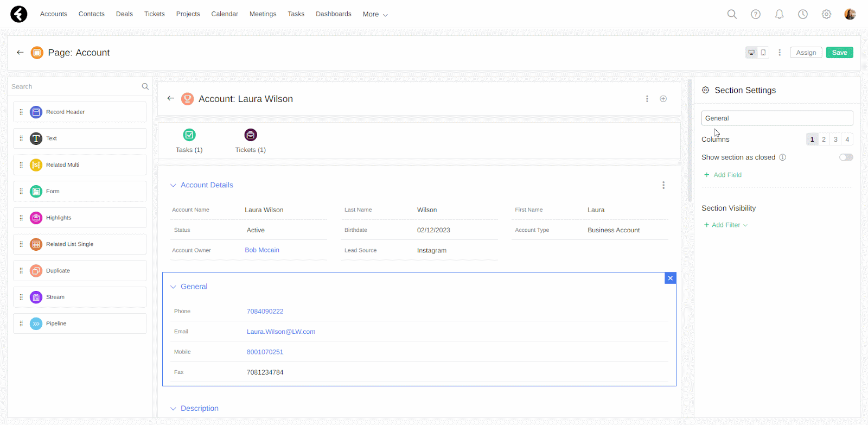Open the Calendar menu
868x425 pixels.
pos(225,14)
